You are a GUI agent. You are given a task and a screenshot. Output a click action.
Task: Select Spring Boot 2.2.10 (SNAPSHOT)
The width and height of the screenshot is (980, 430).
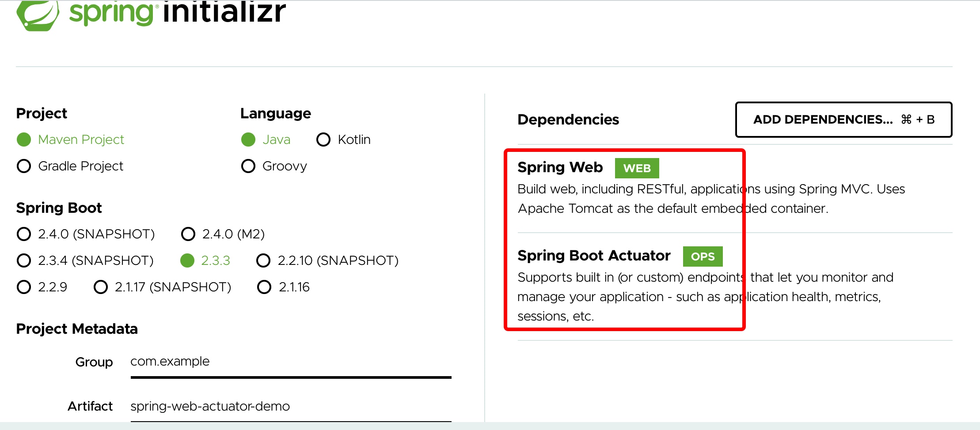click(x=327, y=260)
